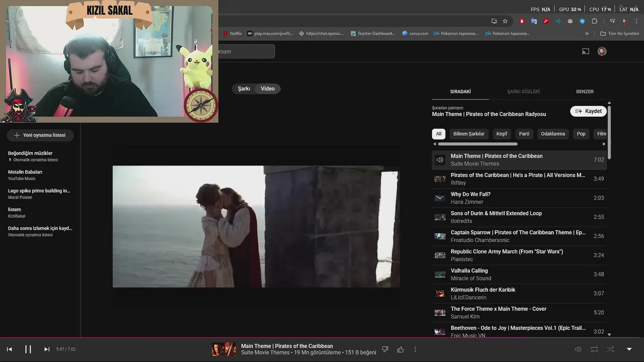Click the queue vertical scrollbar
This screenshot has width=644, height=362.
click(x=609, y=132)
